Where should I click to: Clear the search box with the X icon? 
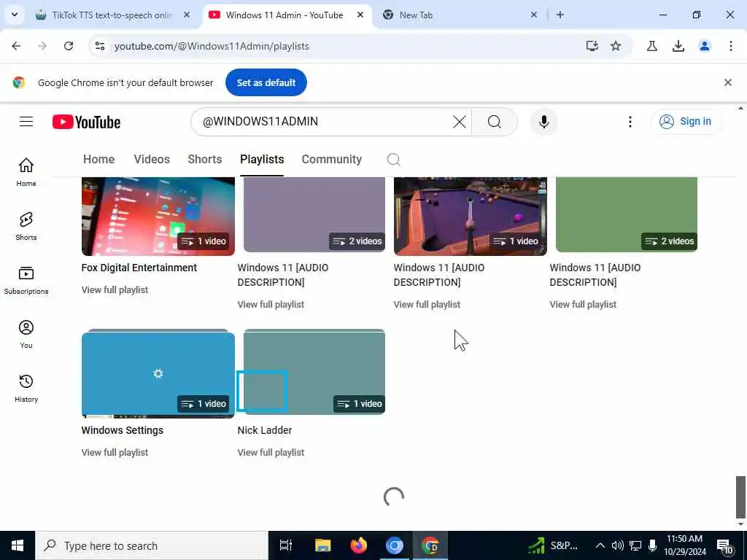point(460,122)
